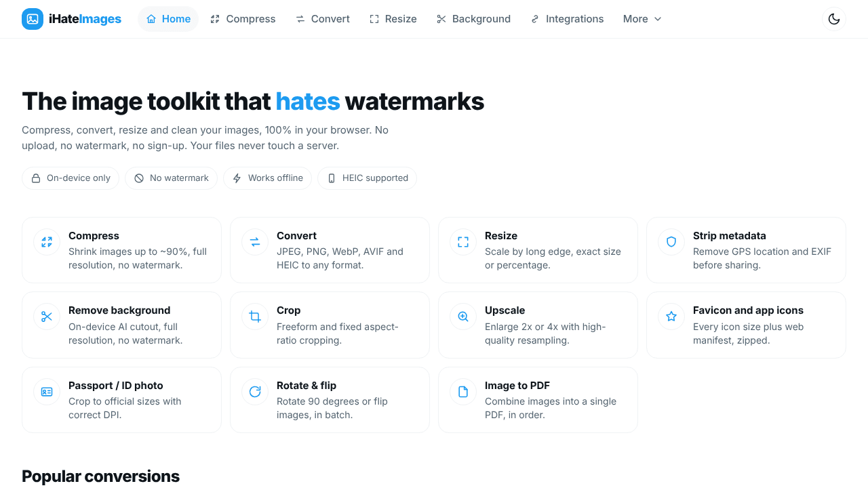Open the Crop tool icon
Screen dimensions: 868x488
(x=255, y=317)
